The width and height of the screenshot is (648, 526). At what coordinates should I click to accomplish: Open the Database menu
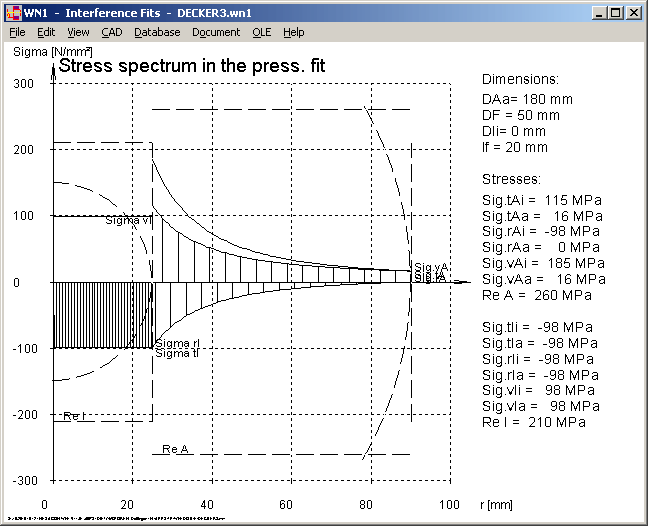click(x=157, y=32)
